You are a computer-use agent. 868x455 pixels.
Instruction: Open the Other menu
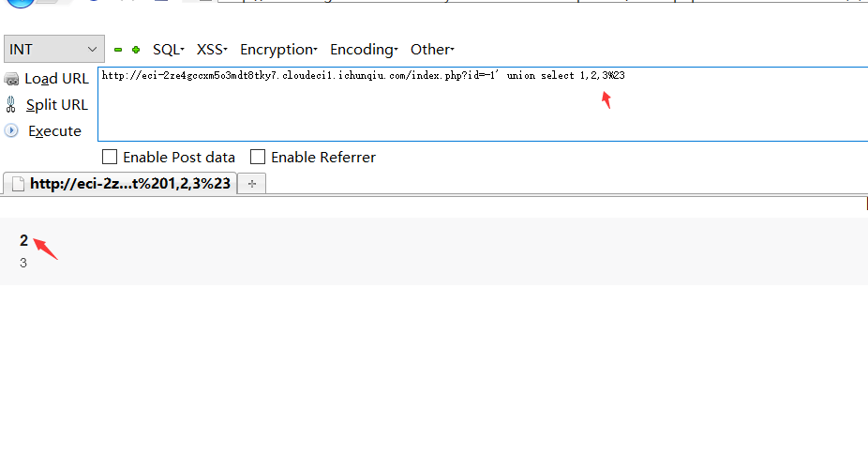pos(432,50)
